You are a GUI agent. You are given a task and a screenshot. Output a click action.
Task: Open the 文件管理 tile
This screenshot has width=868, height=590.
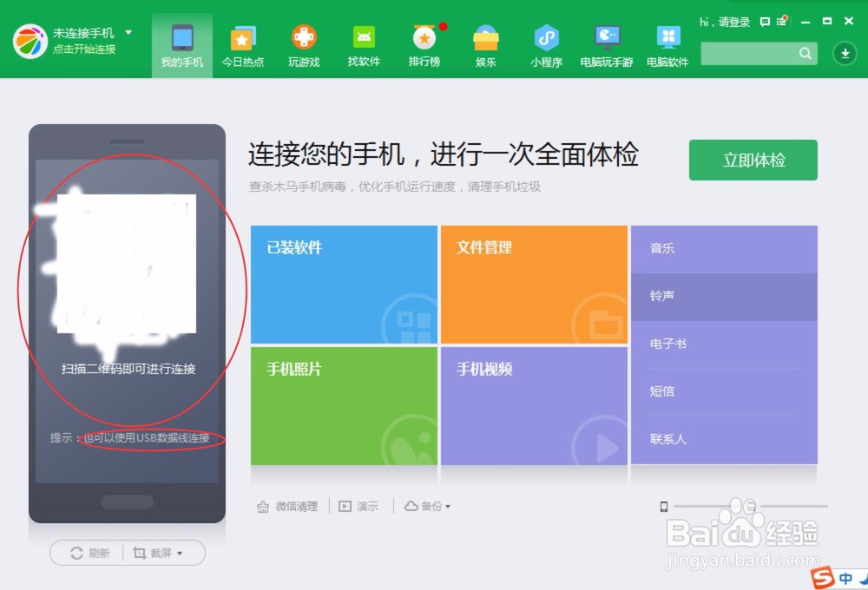click(x=534, y=285)
